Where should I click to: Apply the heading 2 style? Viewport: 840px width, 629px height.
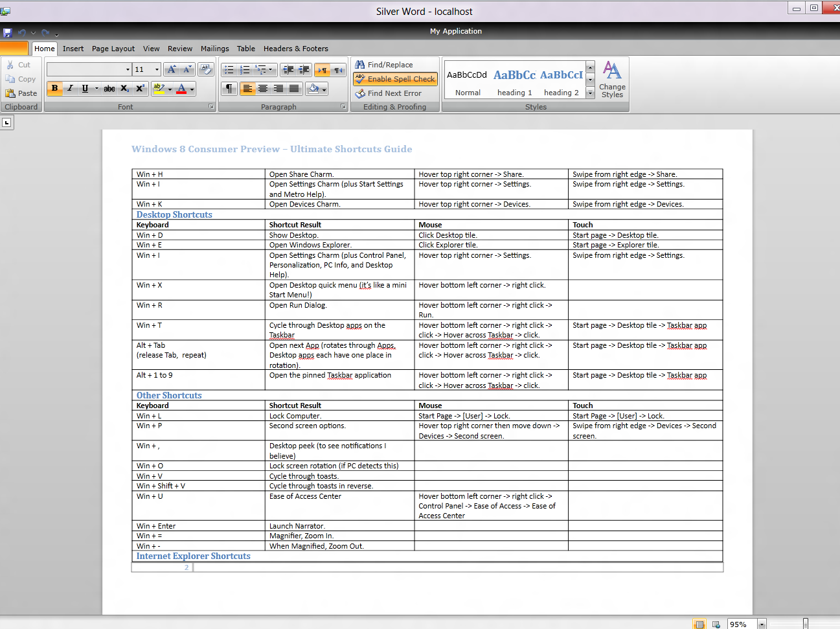(562, 80)
